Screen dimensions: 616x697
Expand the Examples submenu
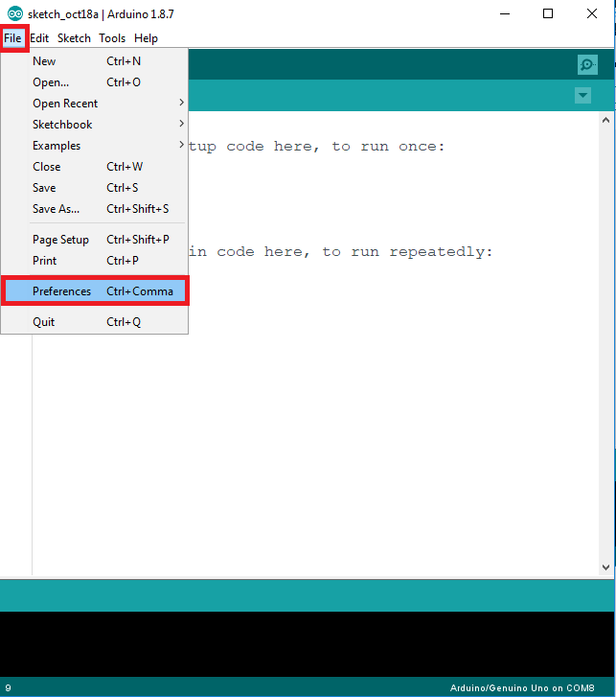94,146
